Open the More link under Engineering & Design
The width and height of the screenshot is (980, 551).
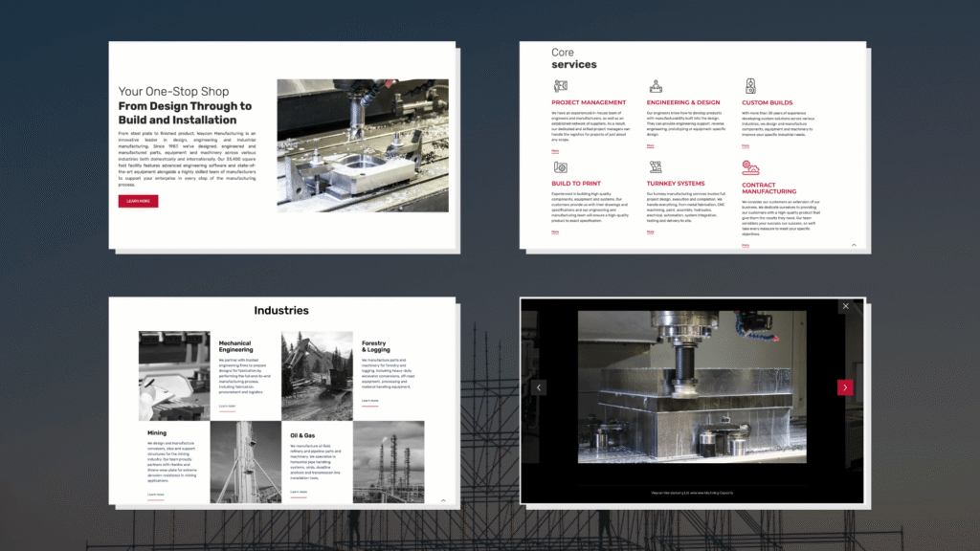pos(650,146)
